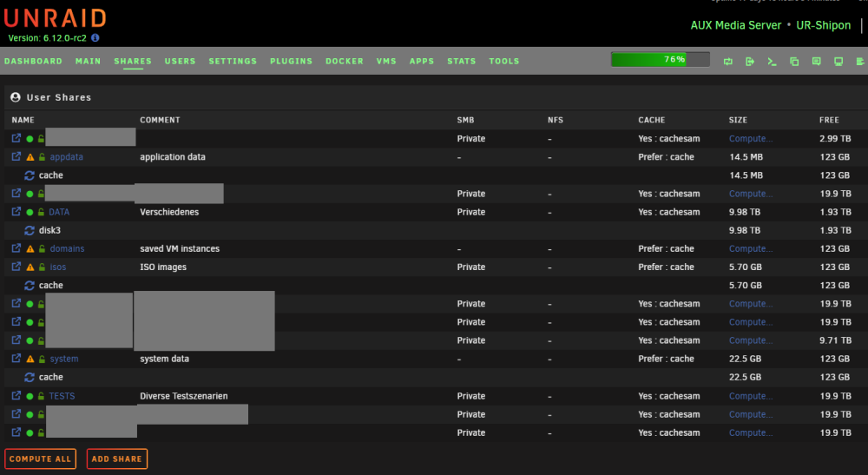
Task: Open the feedback speech-bubble icon
Action: tap(817, 62)
